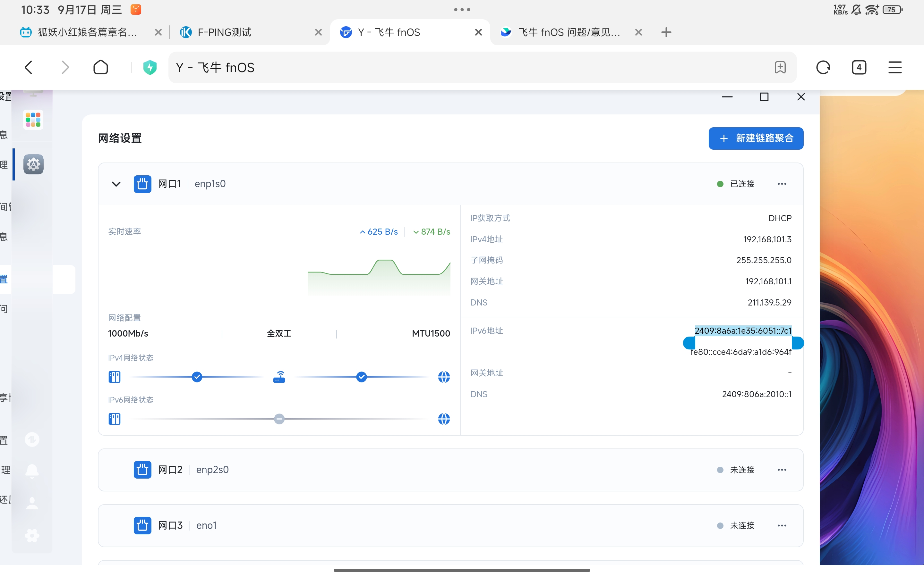Open the more options menu for 网口2
The image size is (924, 577).
tap(782, 470)
